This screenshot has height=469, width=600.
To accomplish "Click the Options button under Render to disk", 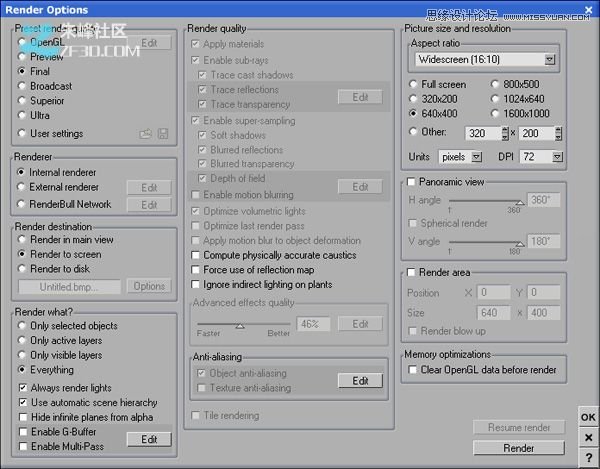I will pos(149,286).
